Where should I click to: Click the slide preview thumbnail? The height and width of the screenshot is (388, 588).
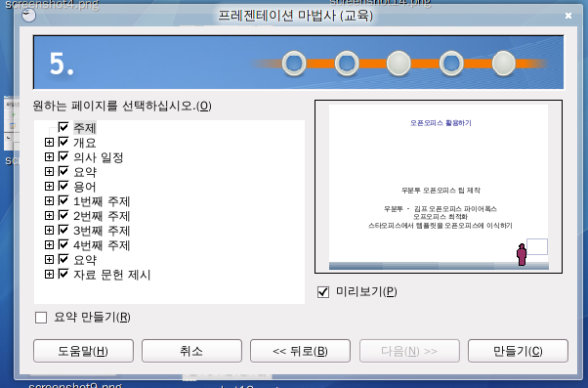(439, 187)
